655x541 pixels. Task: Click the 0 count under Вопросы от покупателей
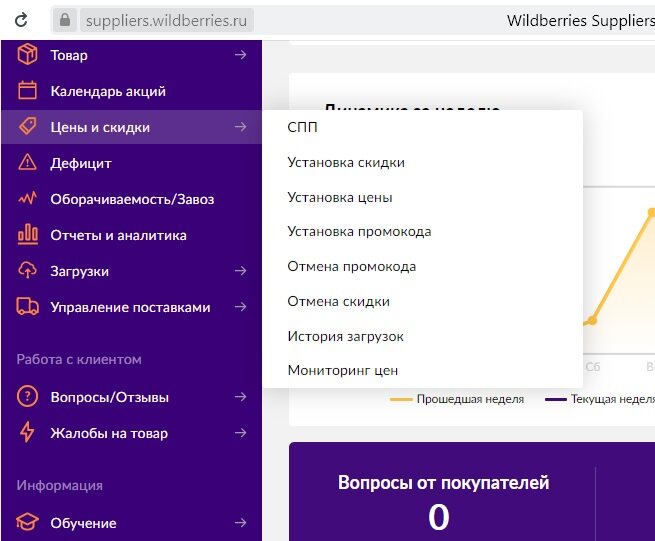[439, 517]
